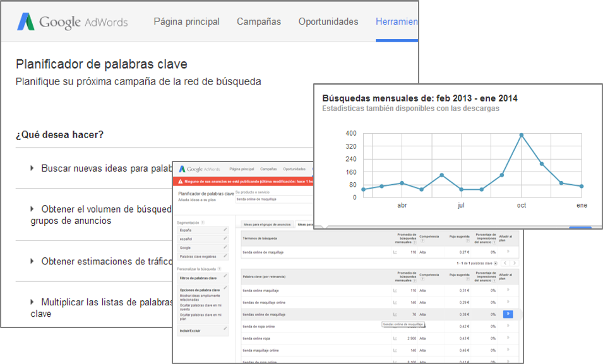Click the keyword 'tiendas online de maquillaje' in highlighted row

[264, 315]
